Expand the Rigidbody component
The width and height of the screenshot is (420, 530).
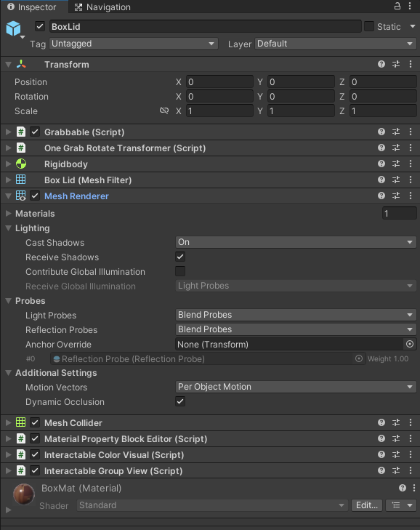[9, 164]
